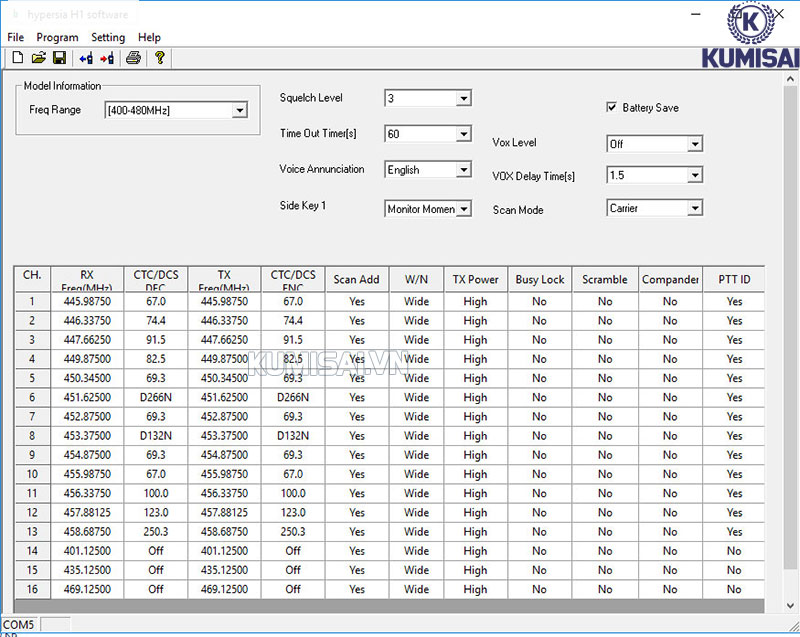Expand the Vox Level dropdown
The image size is (800, 637).
point(694,145)
